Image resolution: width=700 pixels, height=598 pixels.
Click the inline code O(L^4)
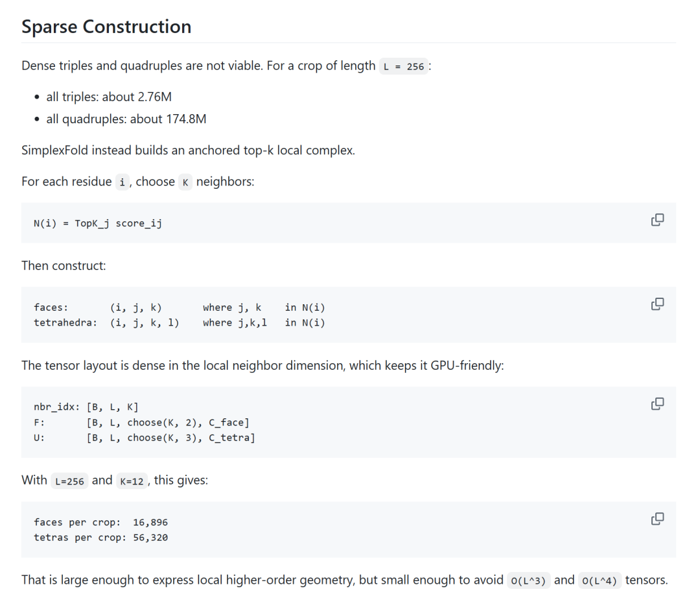(x=599, y=580)
